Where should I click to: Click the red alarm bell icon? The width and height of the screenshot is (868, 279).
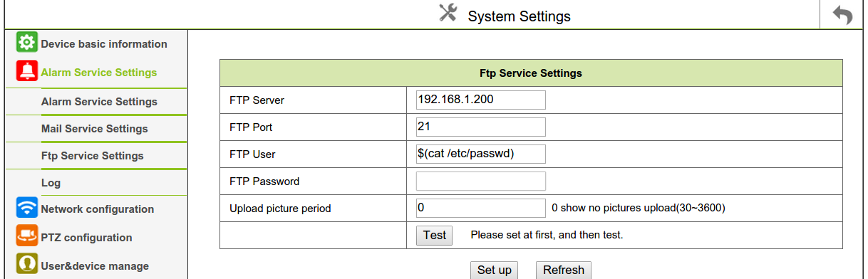pyautogui.click(x=27, y=72)
